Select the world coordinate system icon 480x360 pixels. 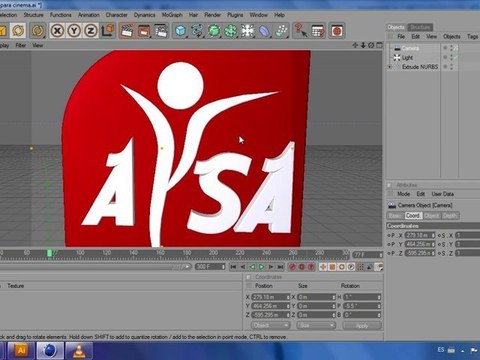point(108,31)
